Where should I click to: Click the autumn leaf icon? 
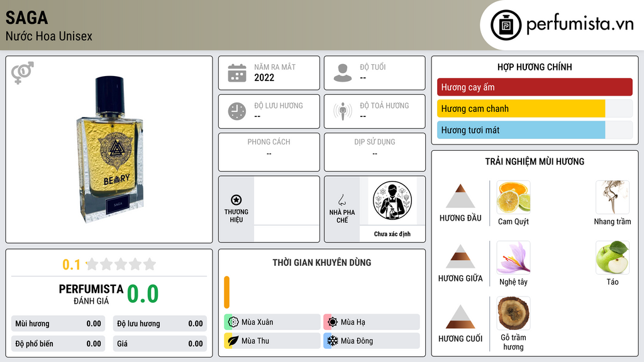(233, 341)
